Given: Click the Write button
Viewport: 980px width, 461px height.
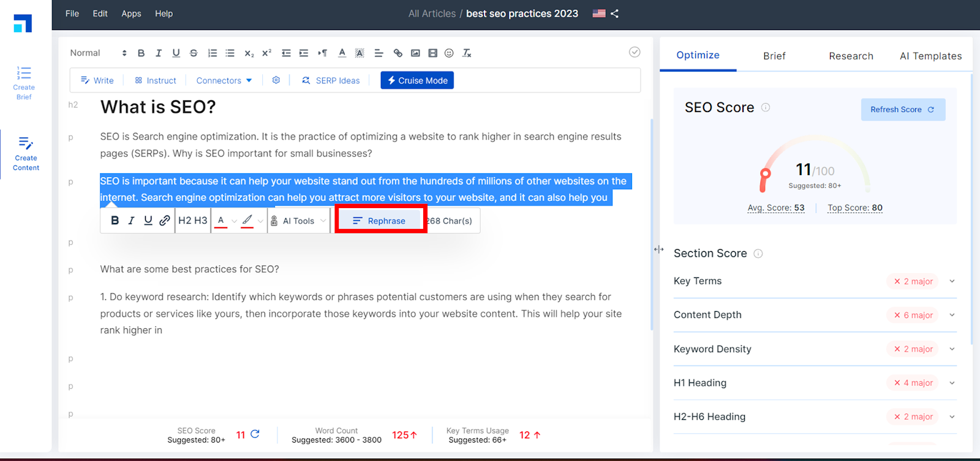Looking at the screenshot, I should [x=97, y=80].
